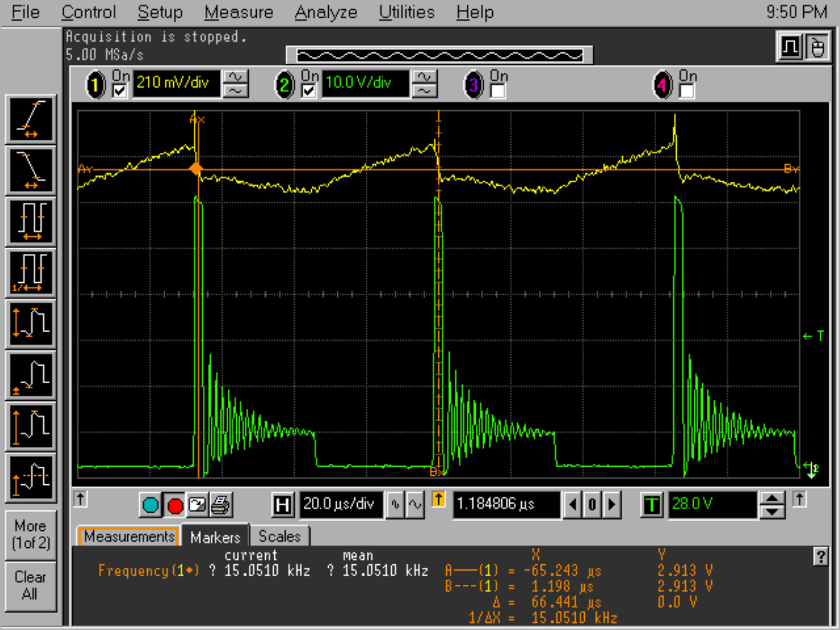Click the up-arrow expander left of Run button
Screen dimensions: 840x630
pos(81,499)
